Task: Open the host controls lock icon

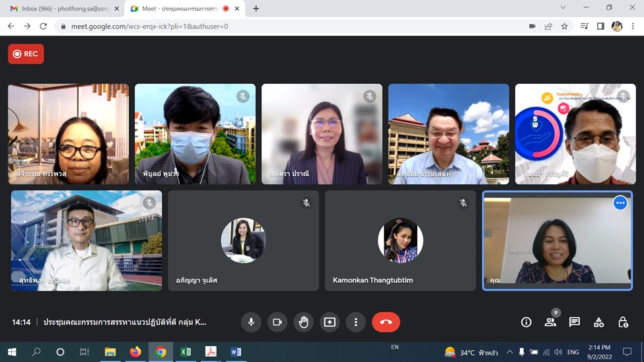Action: tap(623, 322)
